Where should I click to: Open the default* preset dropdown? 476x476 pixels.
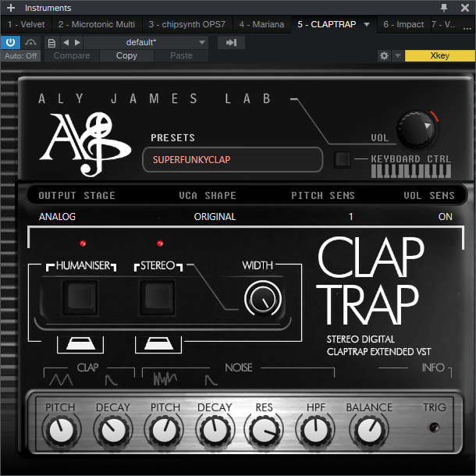point(146,42)
